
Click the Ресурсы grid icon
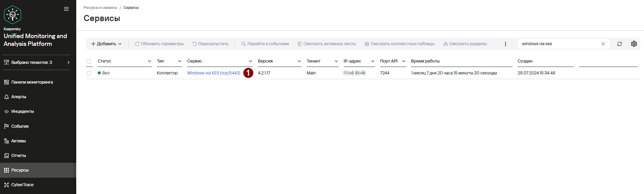(6, 170)
